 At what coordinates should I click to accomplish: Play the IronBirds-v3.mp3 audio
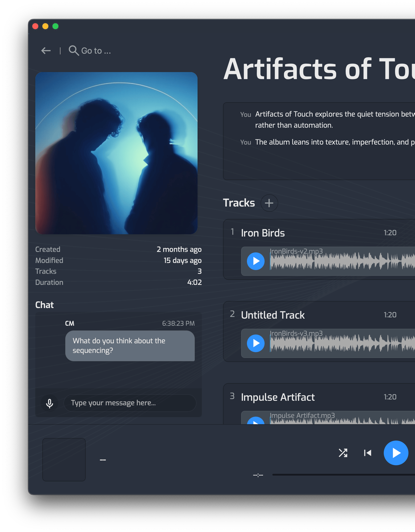point(256,343)
